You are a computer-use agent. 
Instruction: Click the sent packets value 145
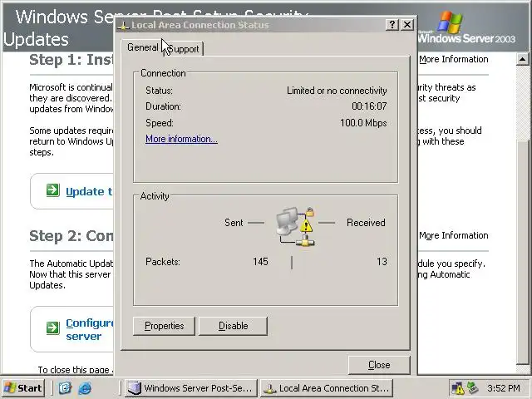point(260,262)
